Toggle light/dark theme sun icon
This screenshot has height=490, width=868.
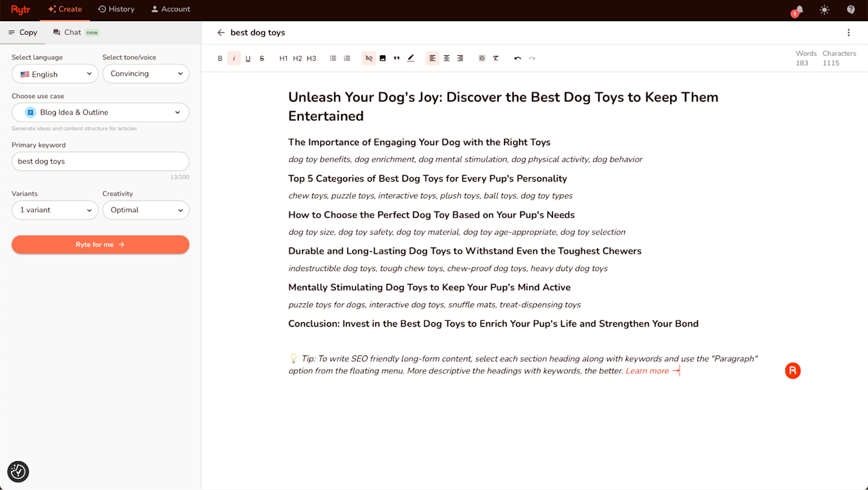(x=824, y=9)
